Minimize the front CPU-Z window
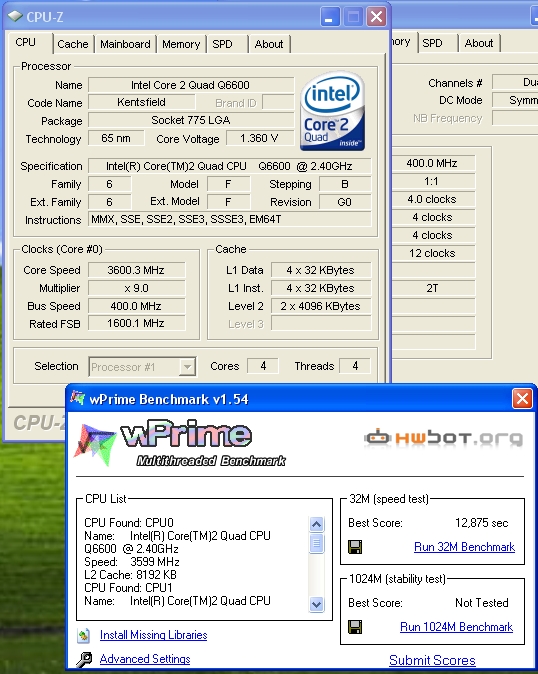This screenshot has height=674, width=538. [x=330, y=17]
